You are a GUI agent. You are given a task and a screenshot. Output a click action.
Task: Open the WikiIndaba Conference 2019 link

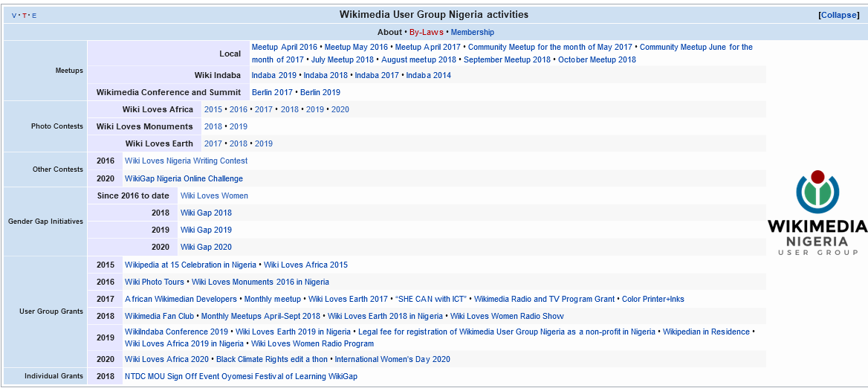click(x=176, y=332)
